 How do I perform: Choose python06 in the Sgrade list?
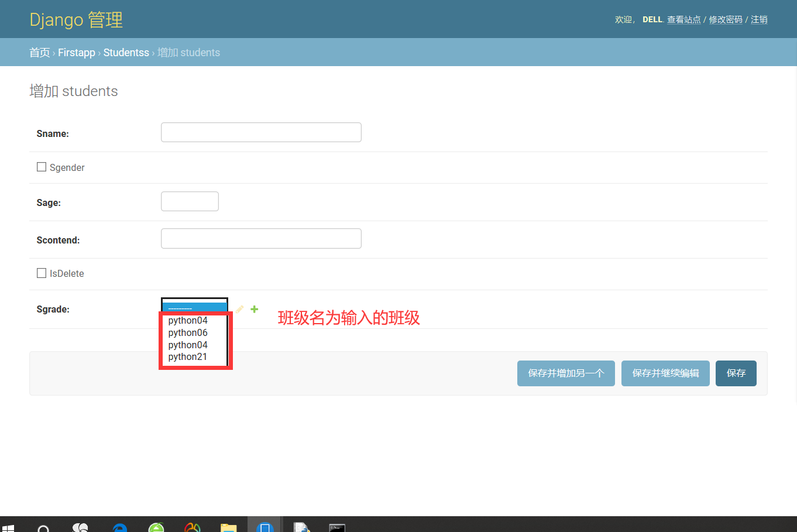pos(188,332)
